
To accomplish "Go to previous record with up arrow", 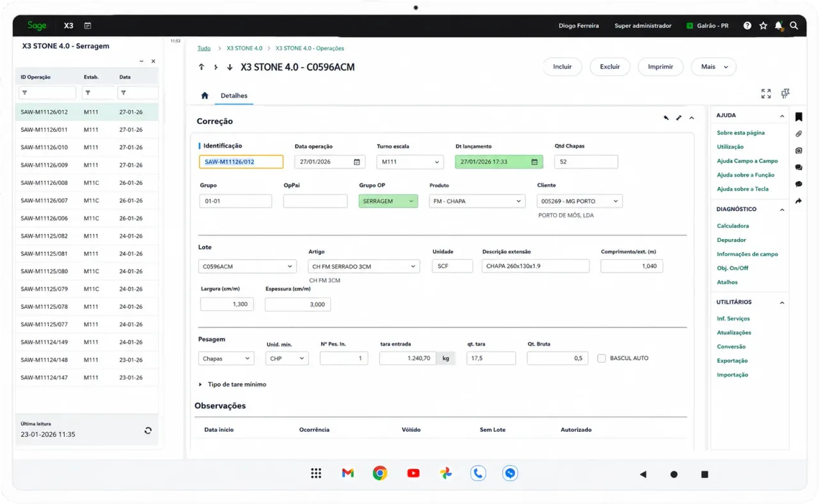I will tap(201, 67).
